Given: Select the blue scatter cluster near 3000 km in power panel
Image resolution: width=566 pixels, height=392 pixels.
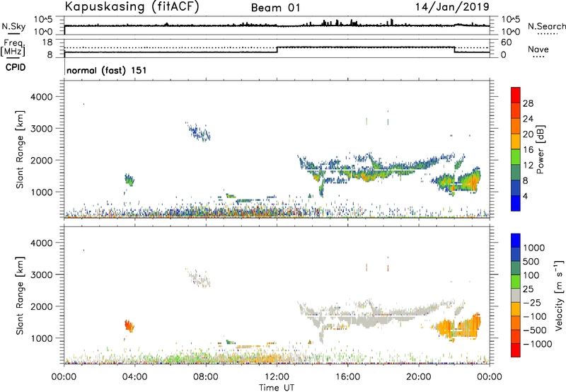Looking at the screenshot, I should coord(198,132).
